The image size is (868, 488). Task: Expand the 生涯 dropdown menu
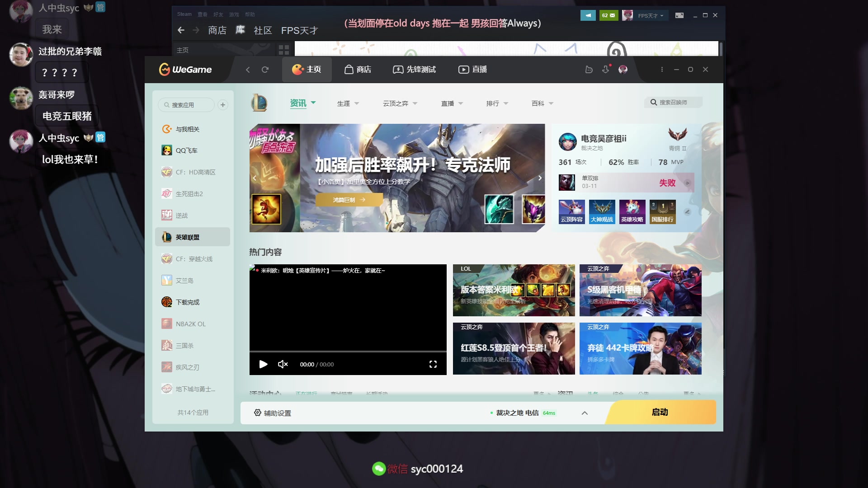point(348,103)
